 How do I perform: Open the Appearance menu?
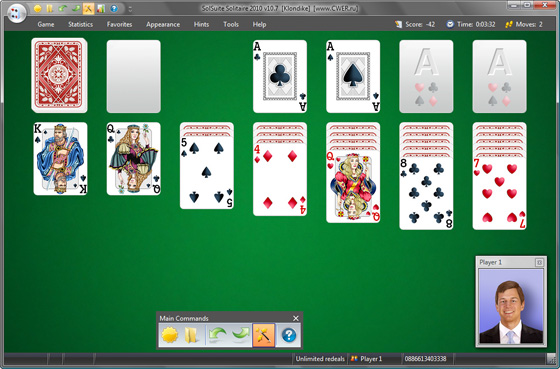pyautogui.click(x=163, y=24)
